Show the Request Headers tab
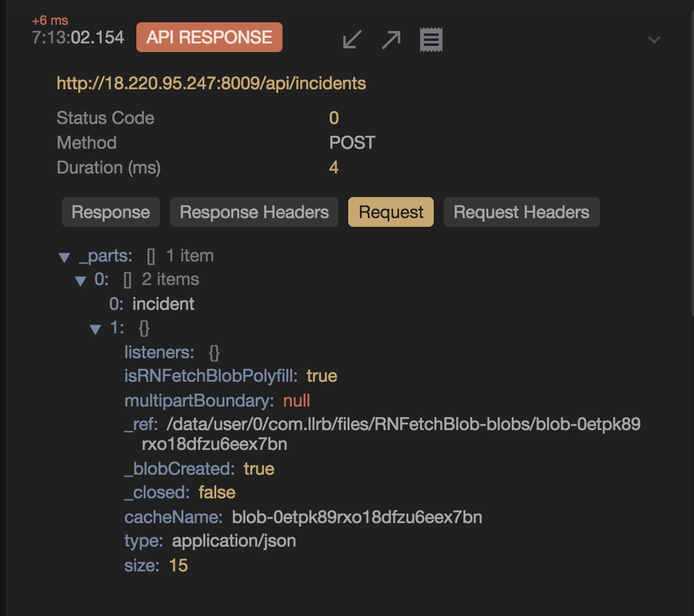 click(x=521, y=212)
